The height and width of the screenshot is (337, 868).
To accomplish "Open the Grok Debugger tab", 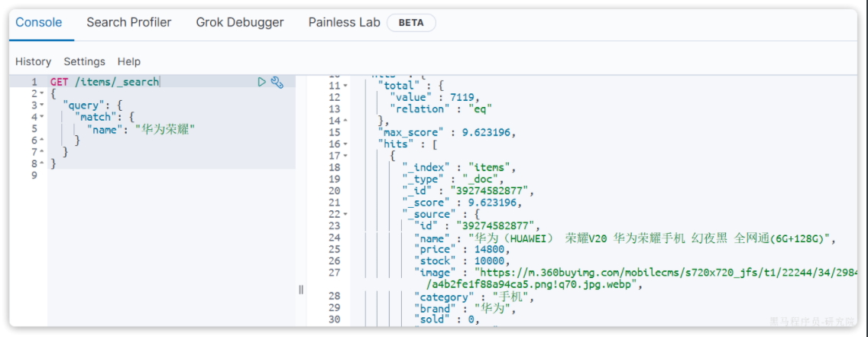I will click(x=240, y=23).
